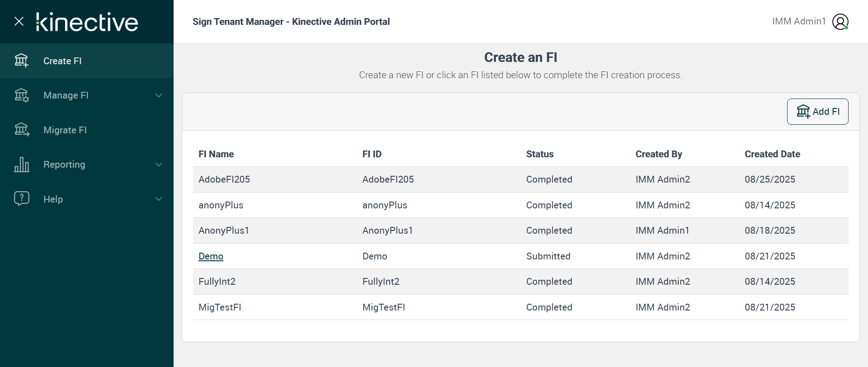Image resolution: width=868 pixels, height=367 pixels.
Task: Select the AdobeFI205 table row
Action: coord(520,179)
